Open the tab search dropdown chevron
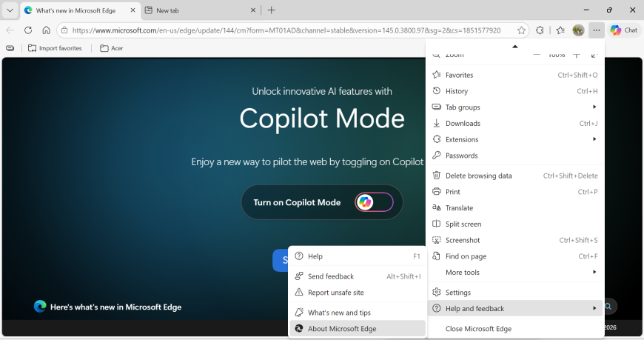This screenshot has height=340, width=644. pos(10,10)
